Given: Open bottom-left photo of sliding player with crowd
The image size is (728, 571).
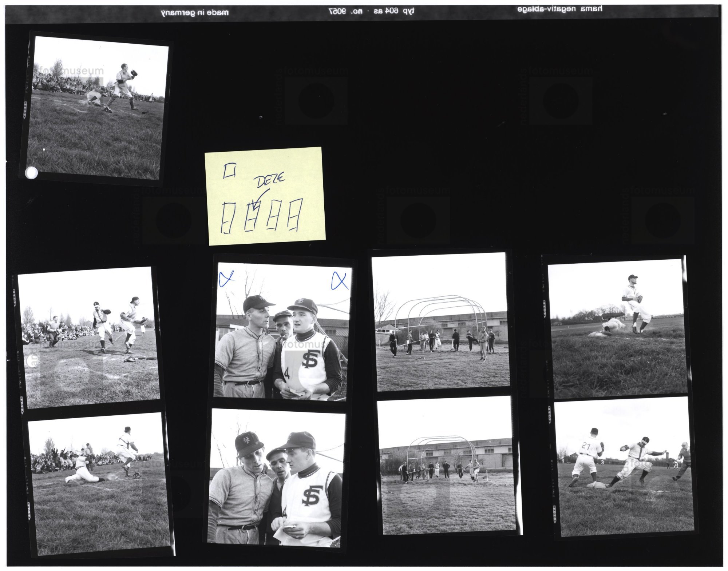Looking at the screenshot, I should pyautogui.click(x=99, y=484).
